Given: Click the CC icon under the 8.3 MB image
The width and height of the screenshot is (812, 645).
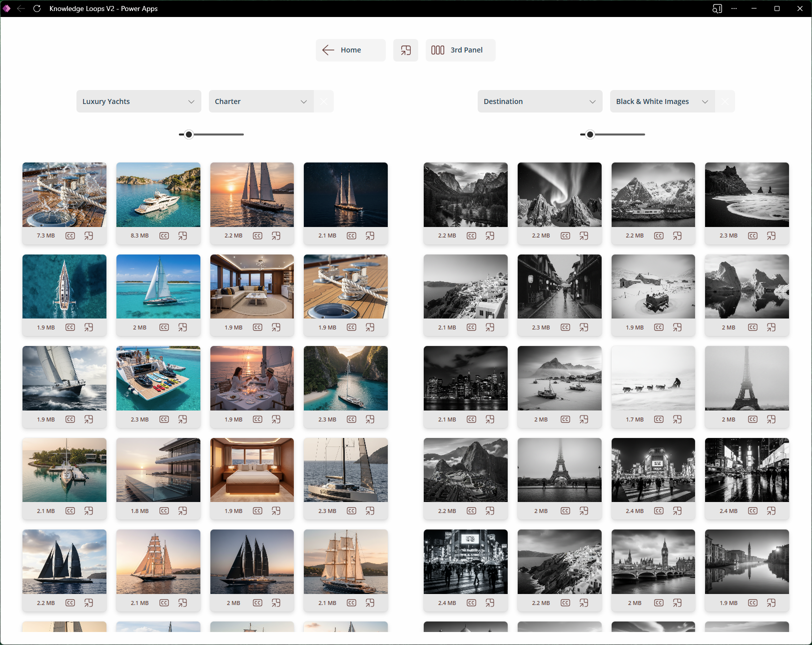Looking at the screenshot, I should 164,235.
